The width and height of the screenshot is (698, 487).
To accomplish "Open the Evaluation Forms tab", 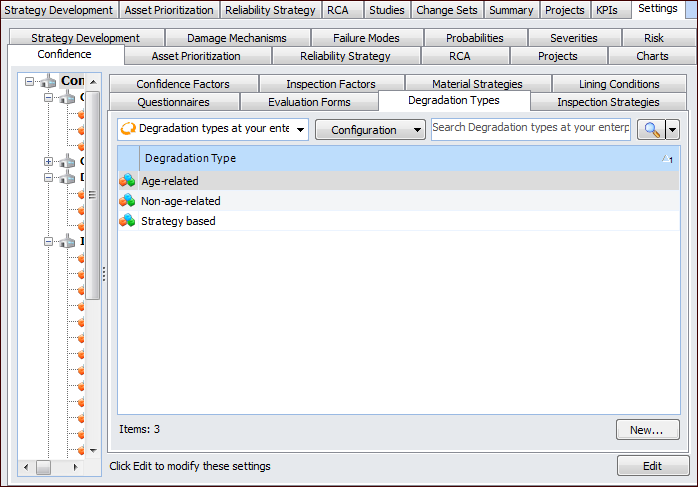I will pyautogui.click(x=309, y=102).
